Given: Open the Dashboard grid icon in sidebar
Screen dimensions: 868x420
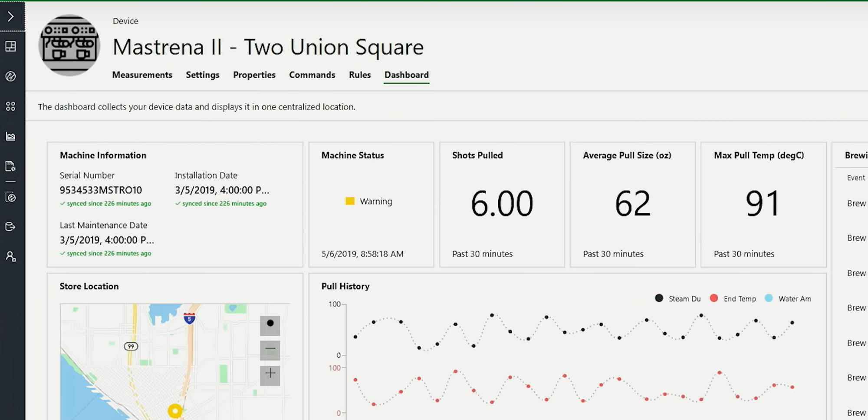Looking at the screenshot, I should 11,46.
